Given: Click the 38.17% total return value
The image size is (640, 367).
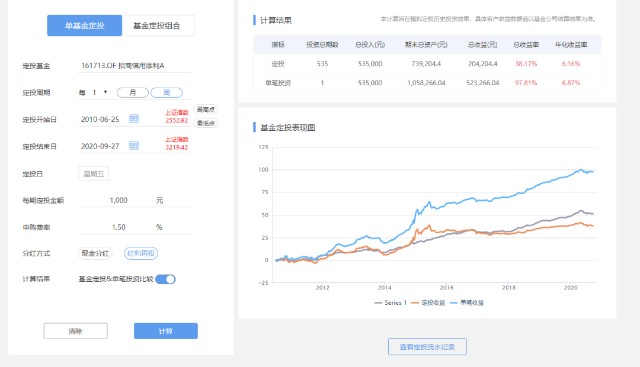Looking at the screenshot, I should click(x=526, y=64).
